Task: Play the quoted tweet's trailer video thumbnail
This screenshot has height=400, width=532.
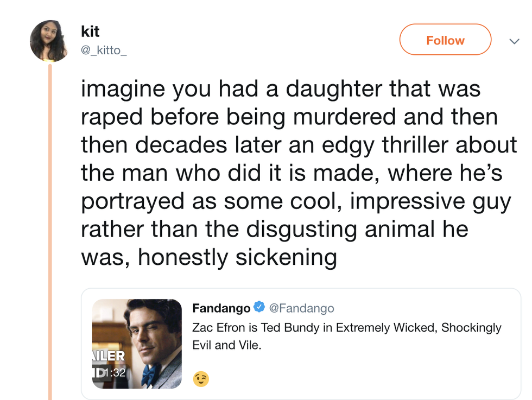Action: [137, 343]
